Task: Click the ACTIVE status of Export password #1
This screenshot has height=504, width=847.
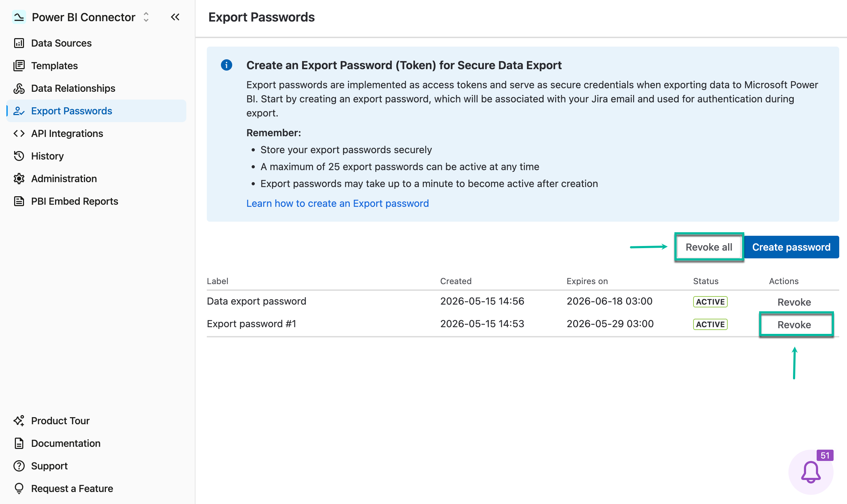Action: coord(710,324)
